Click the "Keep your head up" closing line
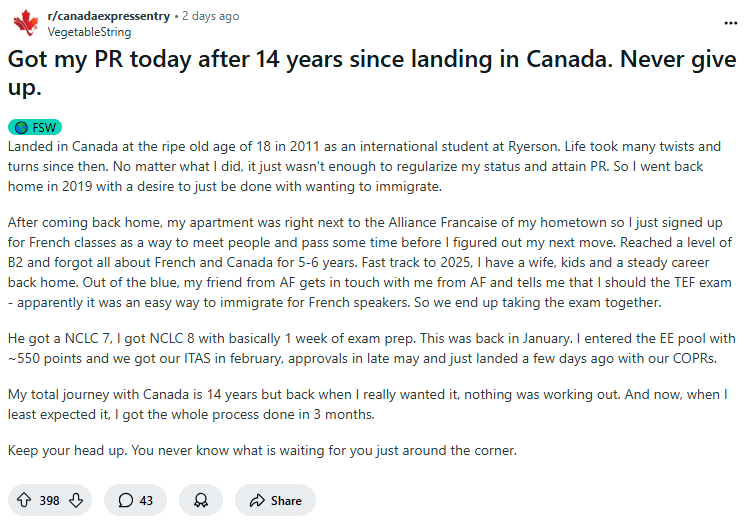Screen dimensions: 750x523 (x=262, y=450)
